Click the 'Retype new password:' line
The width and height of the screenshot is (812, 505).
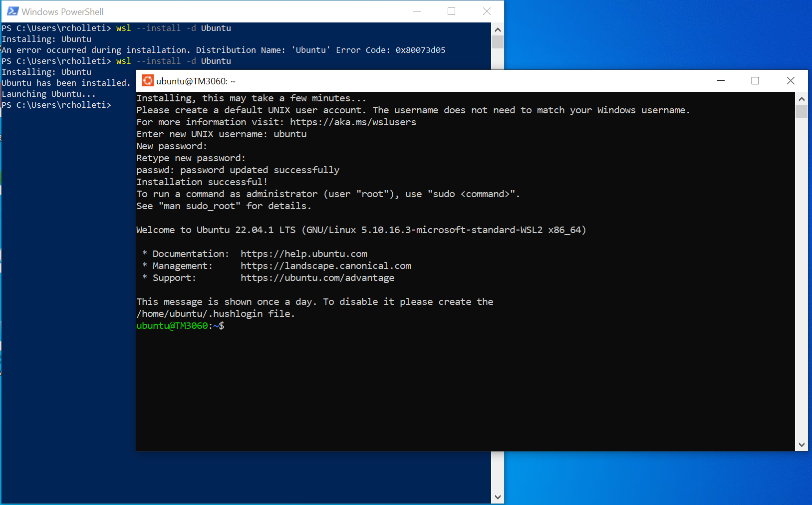click(191, 158)
